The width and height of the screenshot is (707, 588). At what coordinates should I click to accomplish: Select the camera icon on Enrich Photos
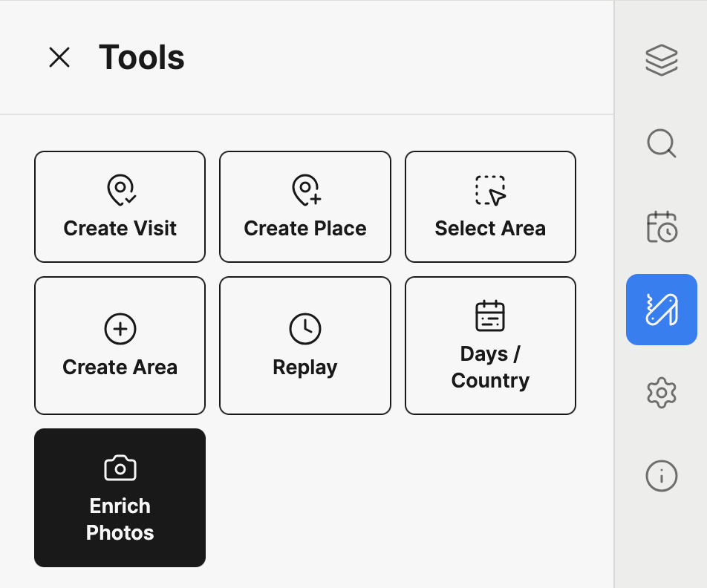[120, 468]
